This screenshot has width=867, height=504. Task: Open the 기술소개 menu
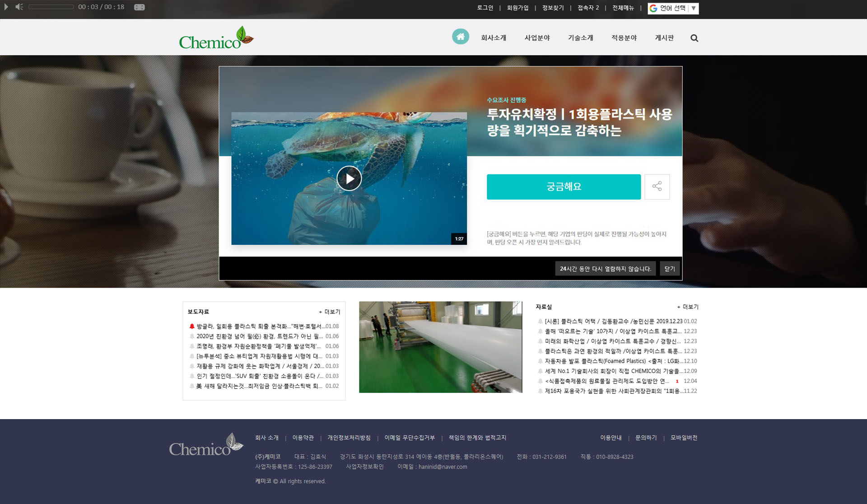click(x=580, y=38)
